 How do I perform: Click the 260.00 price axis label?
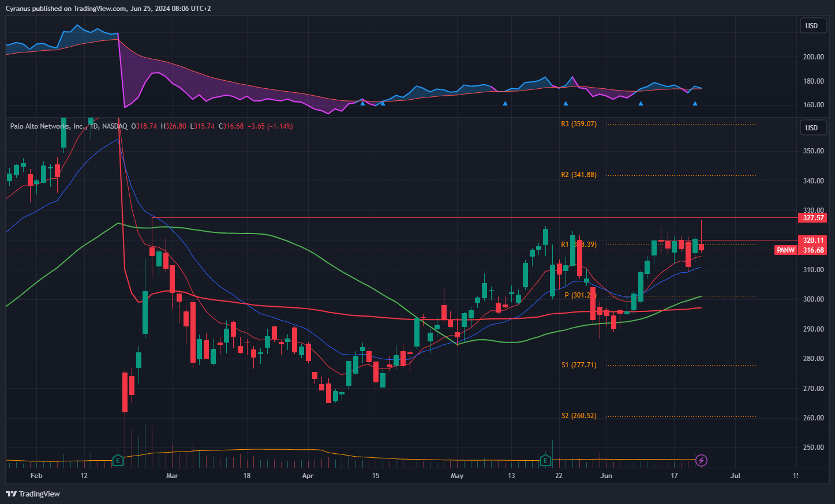tap(814, 418)
